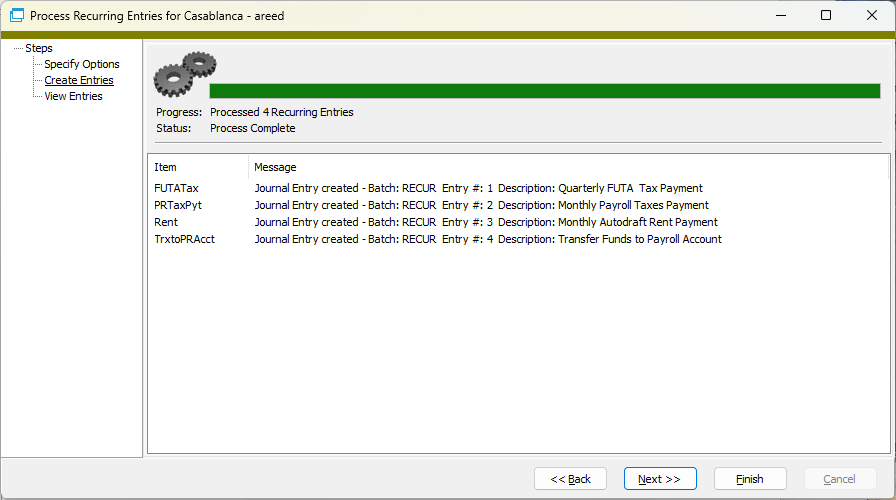Click the green completed progress bar
Screen dimensions: 896x500
(544, 91)
